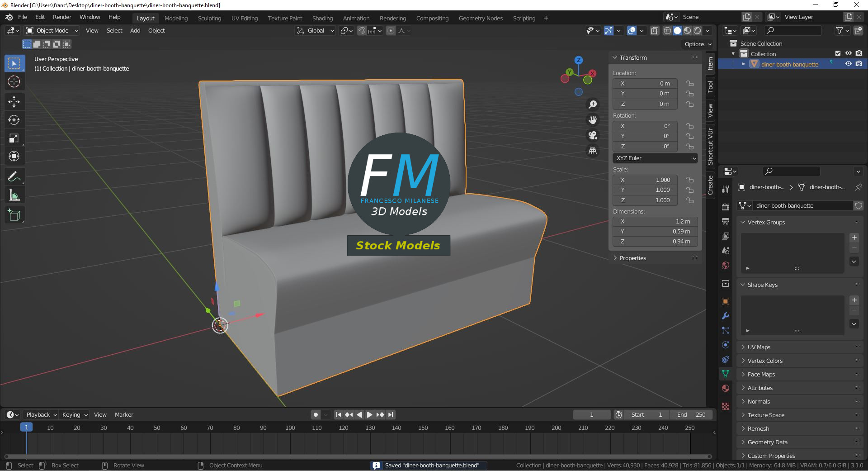Play the animation
The width and height of the screenshot is (868, 471).
369,415
